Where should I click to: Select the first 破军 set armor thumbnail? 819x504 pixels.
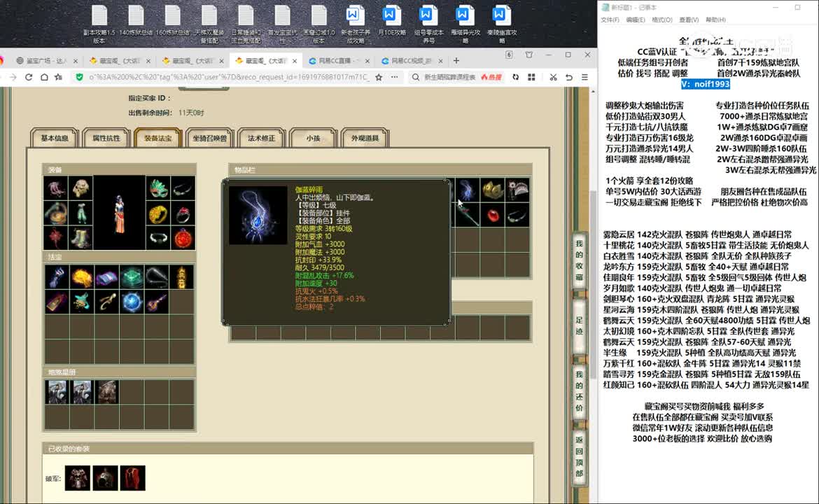(x=78, y=478)
